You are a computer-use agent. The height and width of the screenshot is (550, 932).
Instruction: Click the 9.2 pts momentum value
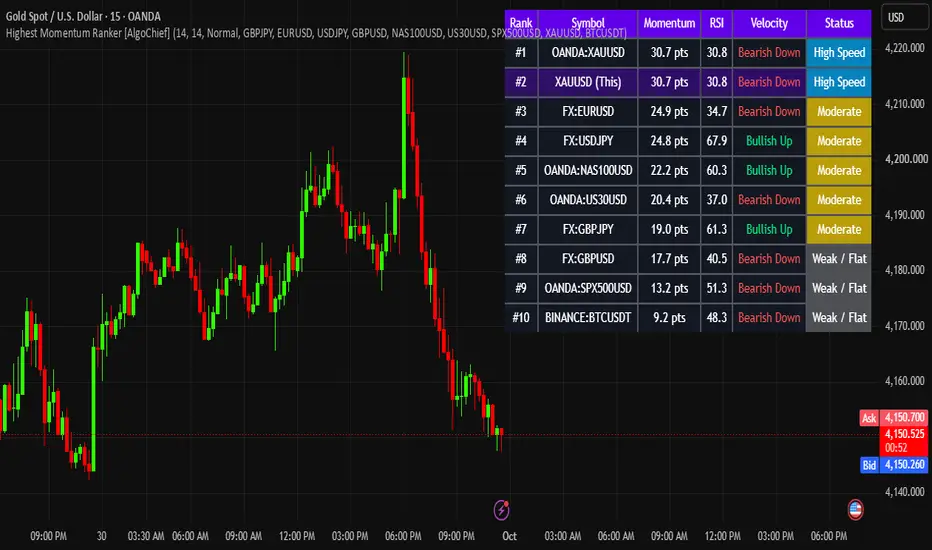point(669,318)
